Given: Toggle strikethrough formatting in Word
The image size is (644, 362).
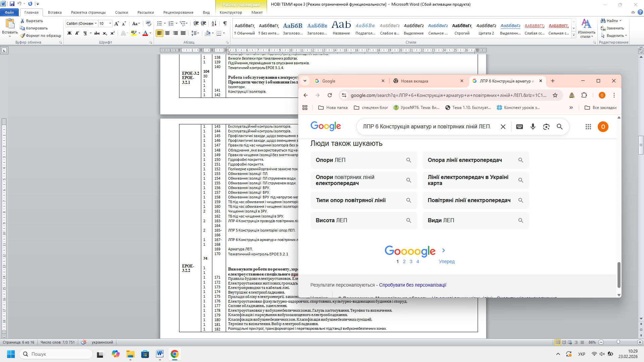Looking at the screenshot, I should pyautogui.click(x=97, y=33).
